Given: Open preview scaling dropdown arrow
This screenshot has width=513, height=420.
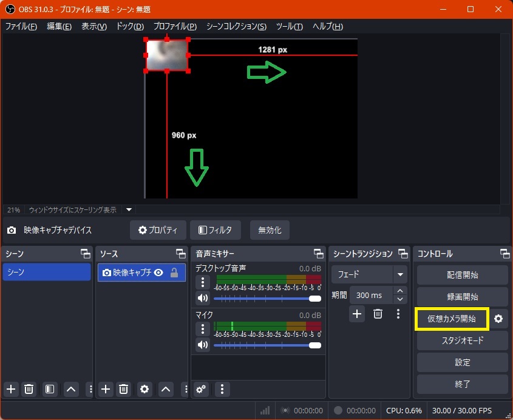Looking at the screenshot, I should [x=129, y=210].
